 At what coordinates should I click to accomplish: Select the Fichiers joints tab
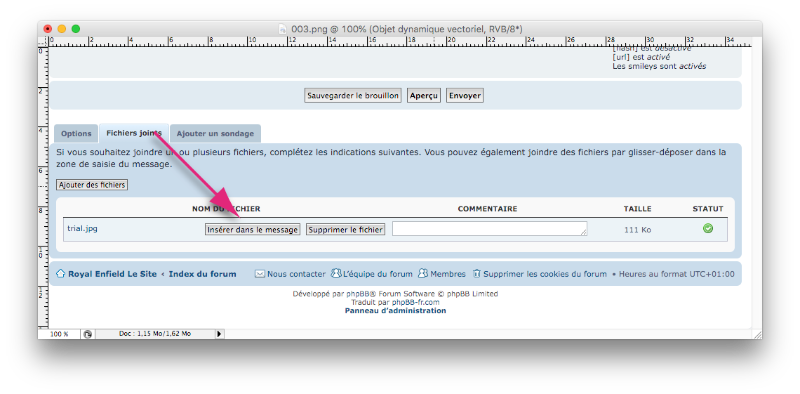[x=134, y=133]
